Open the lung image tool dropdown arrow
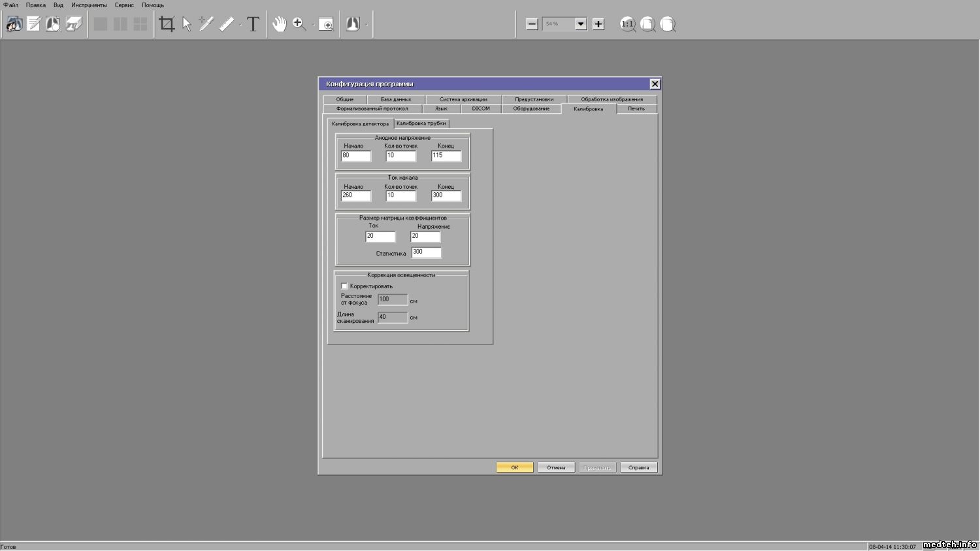This screenshot has height=551, width=980. [367, 25]
